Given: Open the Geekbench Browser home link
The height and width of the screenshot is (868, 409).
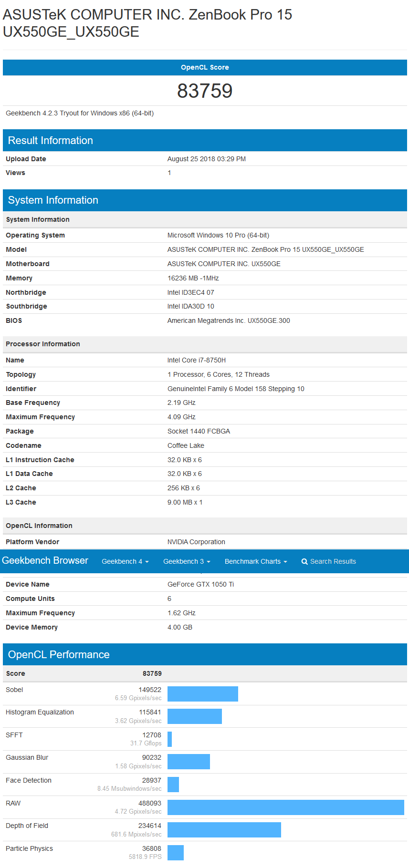Looking at the screenshot, I should (45, 560).
